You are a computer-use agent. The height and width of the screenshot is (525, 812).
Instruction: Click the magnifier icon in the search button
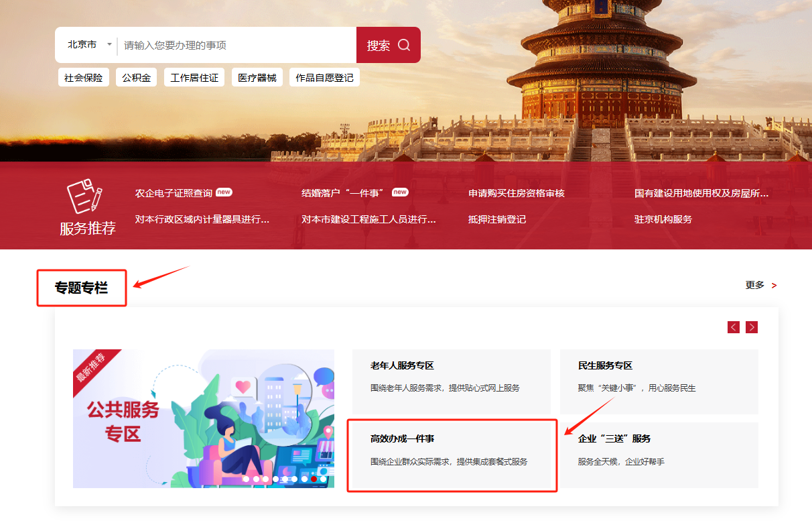(x=404, y=45)
